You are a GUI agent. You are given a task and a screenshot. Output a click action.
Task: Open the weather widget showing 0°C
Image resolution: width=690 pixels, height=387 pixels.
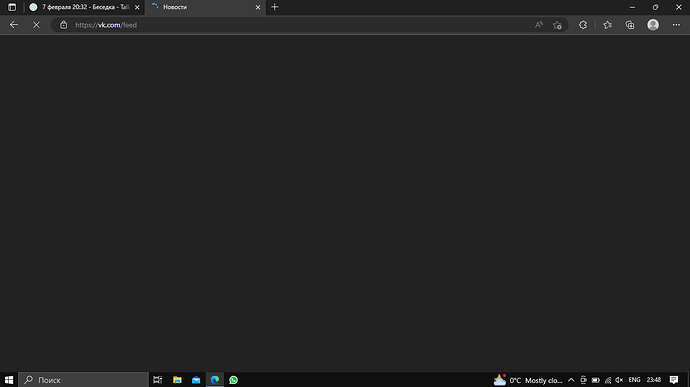coord(528,380)
